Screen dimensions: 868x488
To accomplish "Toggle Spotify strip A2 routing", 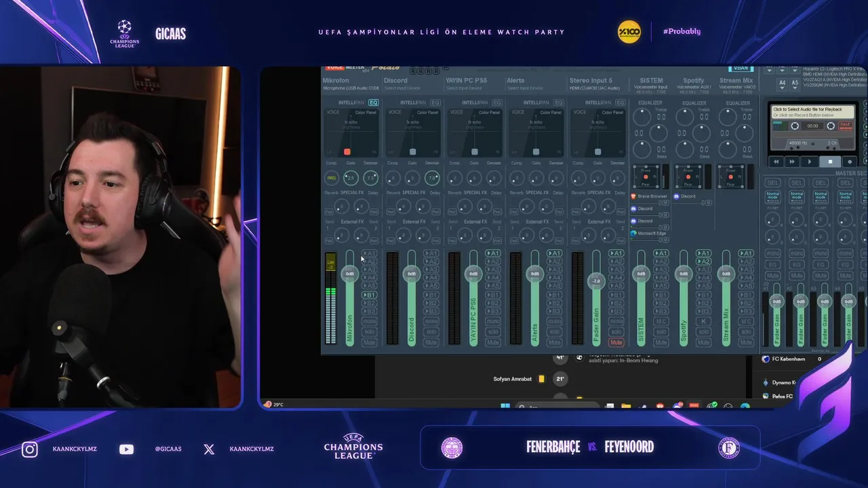I will pos(703,262).
